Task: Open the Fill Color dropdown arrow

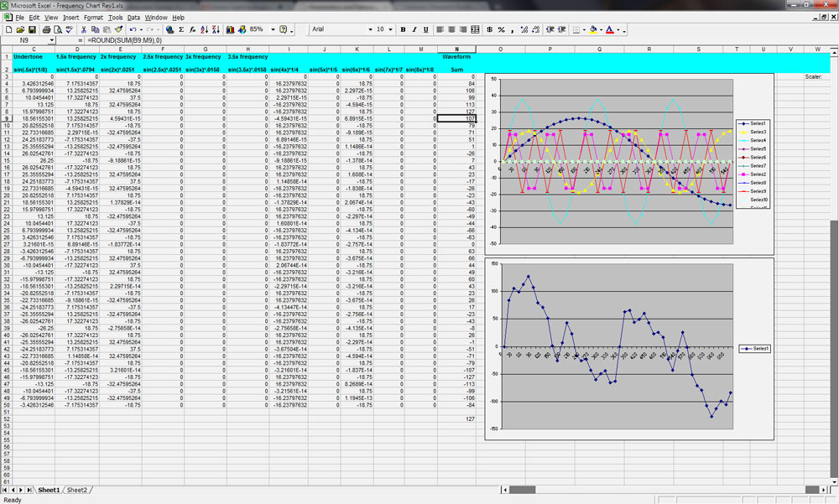Action: point(601,29)
